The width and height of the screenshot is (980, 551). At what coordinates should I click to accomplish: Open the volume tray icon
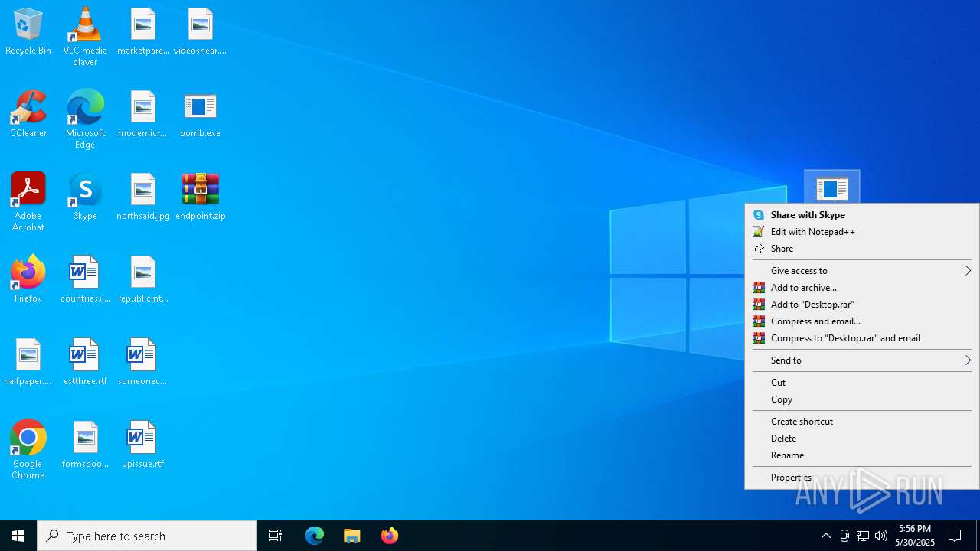(881, 536)
